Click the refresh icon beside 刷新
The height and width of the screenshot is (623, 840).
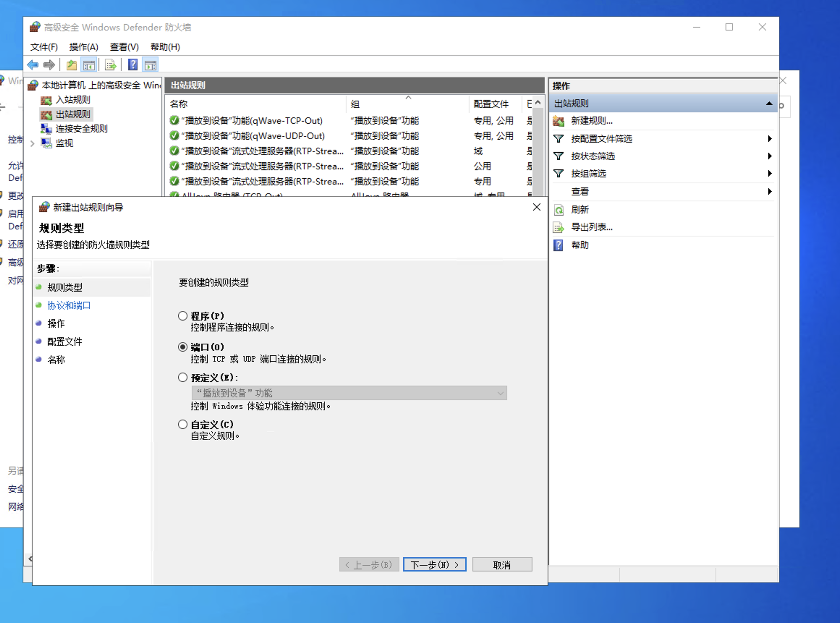pos(558,210)
